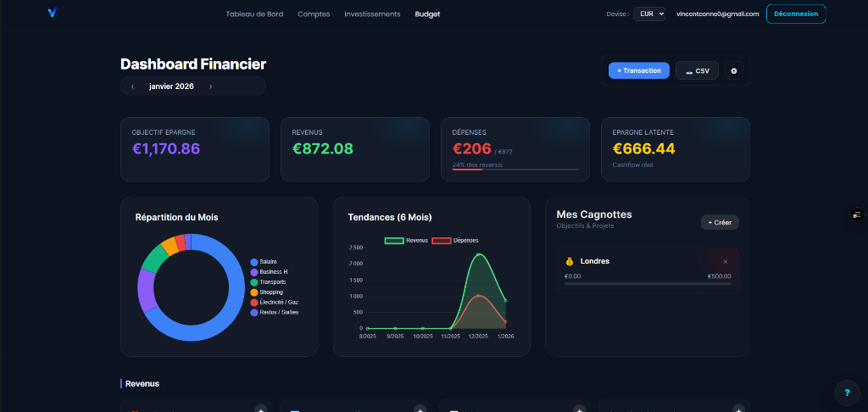Click the Transports green legend swatch
Image resolution: width=868 pixels, height=412 pixels.
(x=254, y=282)
